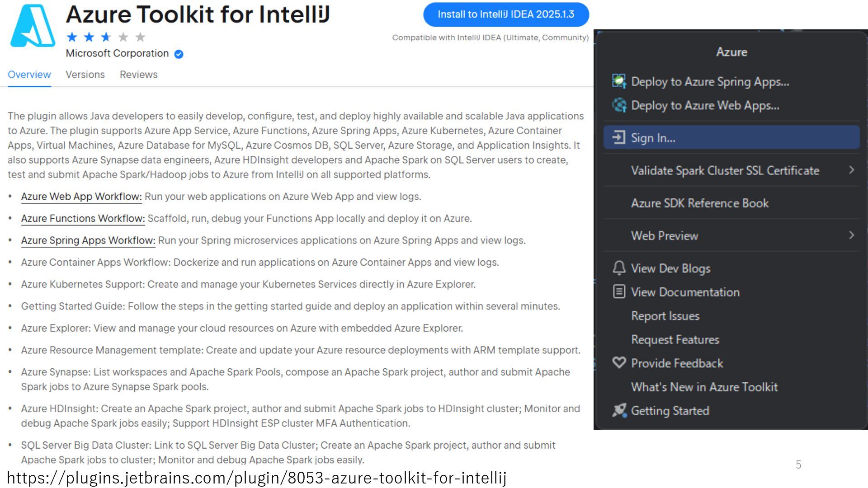Select Validate Spark Cluster SSL Certificate item

coord(731,170)
